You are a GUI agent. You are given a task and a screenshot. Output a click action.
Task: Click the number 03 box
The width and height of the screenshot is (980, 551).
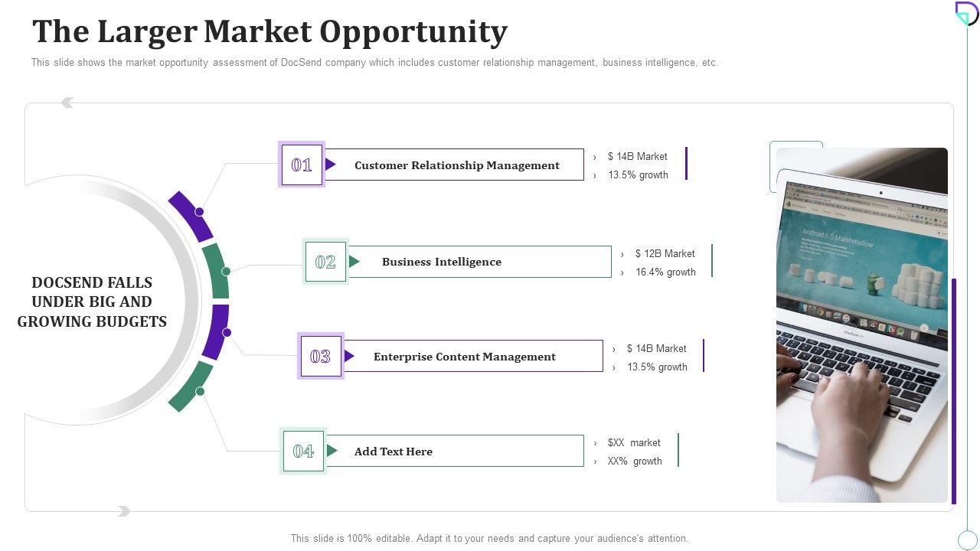tap(320, 357)
